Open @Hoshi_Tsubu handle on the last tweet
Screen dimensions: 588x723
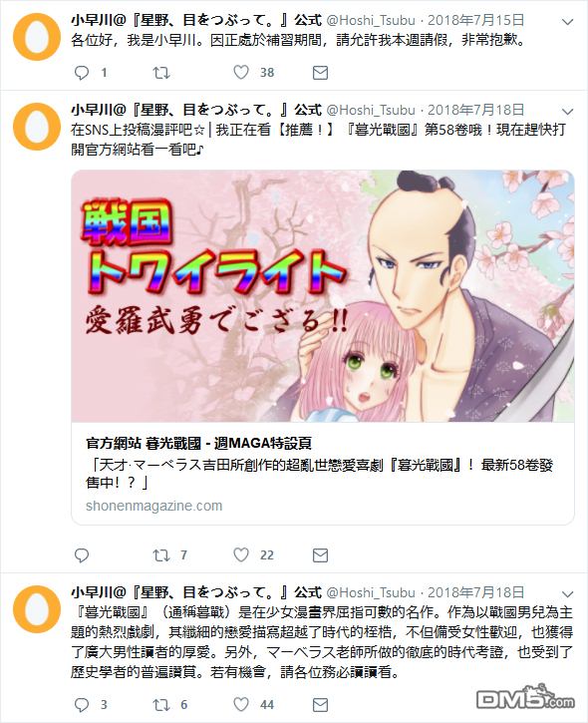point(371,592)
